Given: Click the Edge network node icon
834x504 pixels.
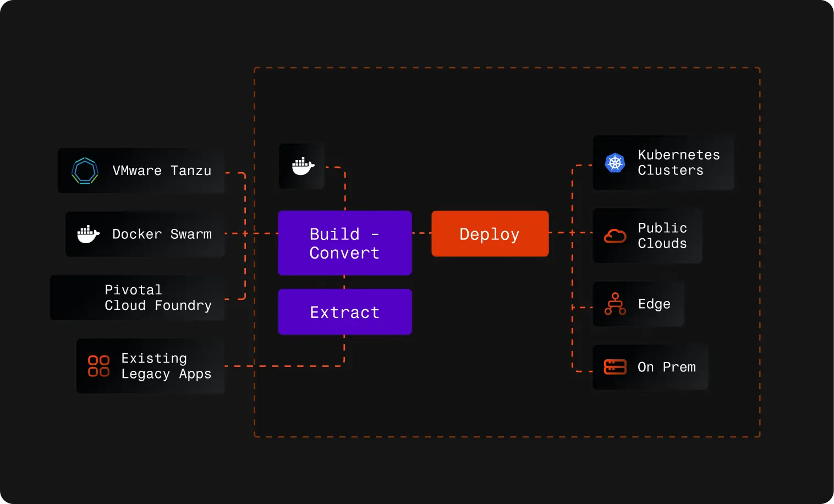Looking at the screenshot, I should coord(615,304).
